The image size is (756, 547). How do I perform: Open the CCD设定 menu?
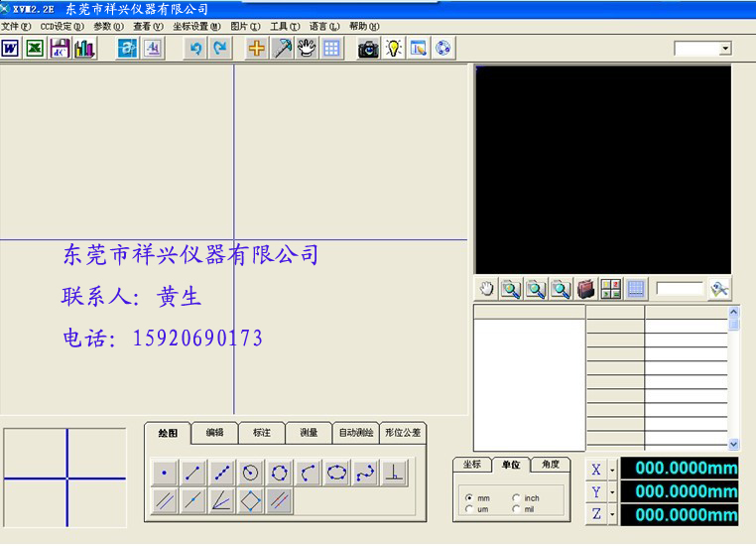[62, 27]
